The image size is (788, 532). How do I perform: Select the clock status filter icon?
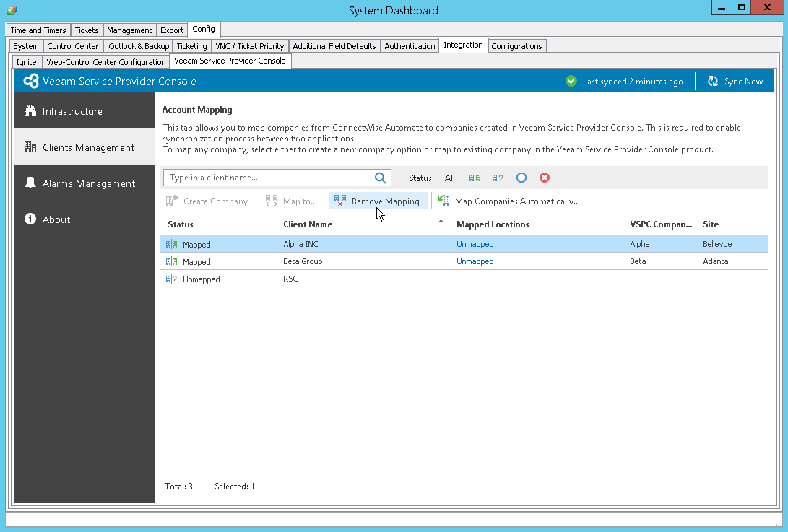(521, 178)
